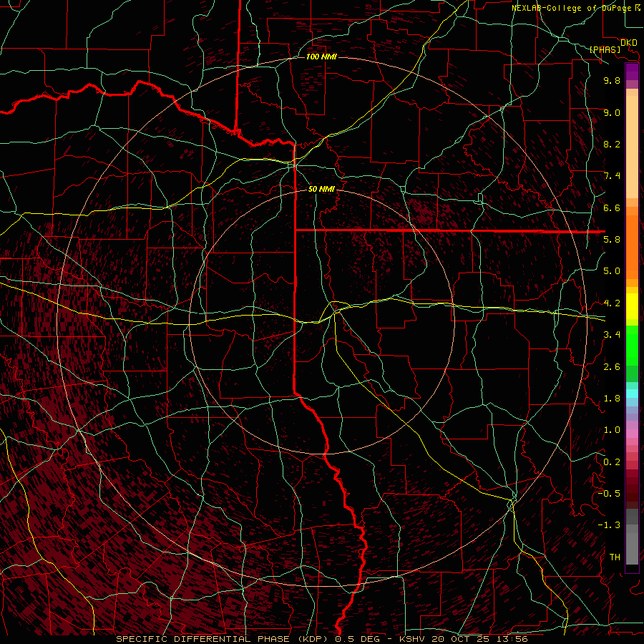Click the 4.2 value on color scale

tap(612, 303)
